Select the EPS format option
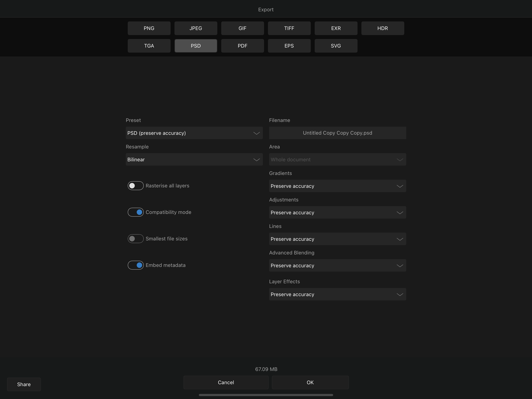Screen dimensions: 532x399 tap(289, 46)
